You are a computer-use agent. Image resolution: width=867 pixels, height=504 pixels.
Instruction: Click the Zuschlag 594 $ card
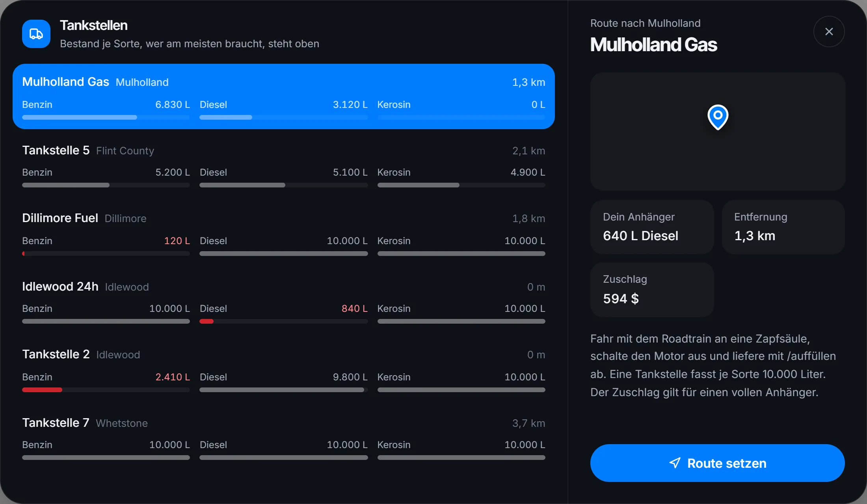[652, 290]
